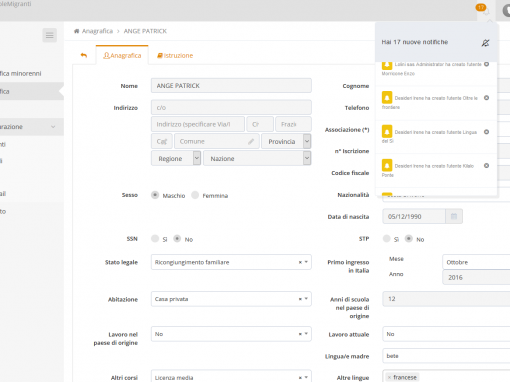Click the Indirizzo street input field
The height and width of the screenshot is (382, 510).
[198, 124]
